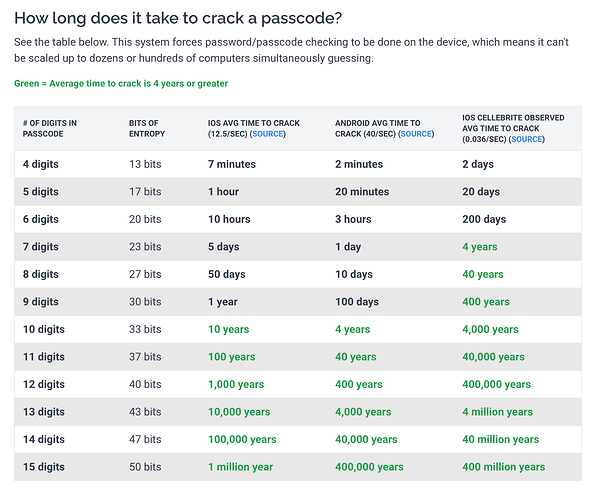Click the '1,000 years' iOS cell

(x=236, y=384)
